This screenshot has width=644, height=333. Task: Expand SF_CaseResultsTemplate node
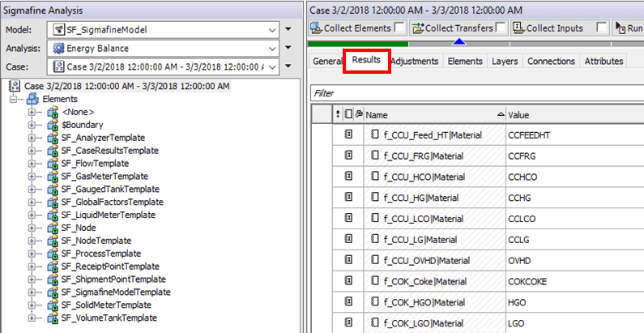(32, 150)
